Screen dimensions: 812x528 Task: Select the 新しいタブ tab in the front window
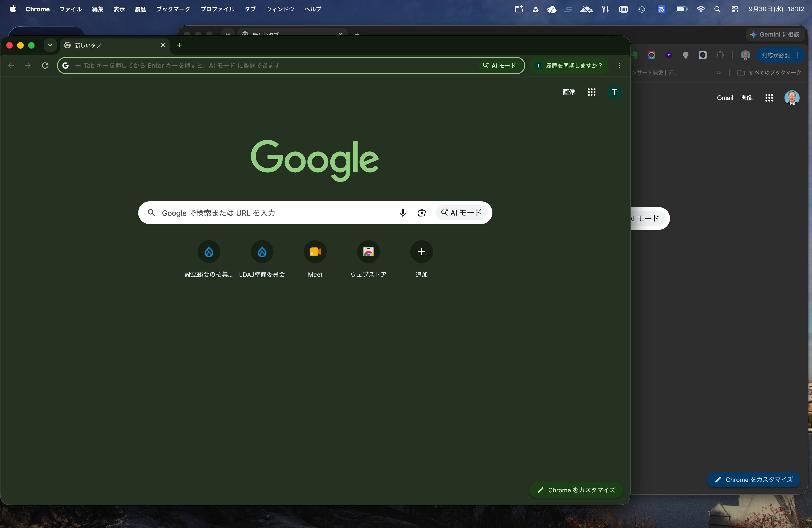[115, 45]
